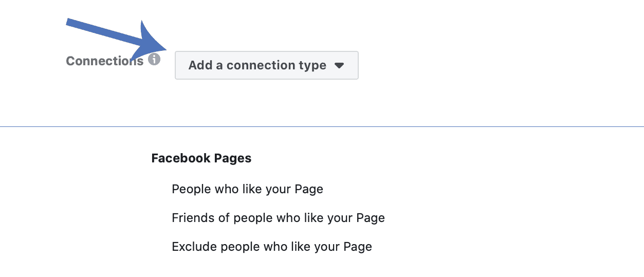Click the downward caret on the connection type button
The height and width of the screenshot is (277, 644).
(339, 66)
